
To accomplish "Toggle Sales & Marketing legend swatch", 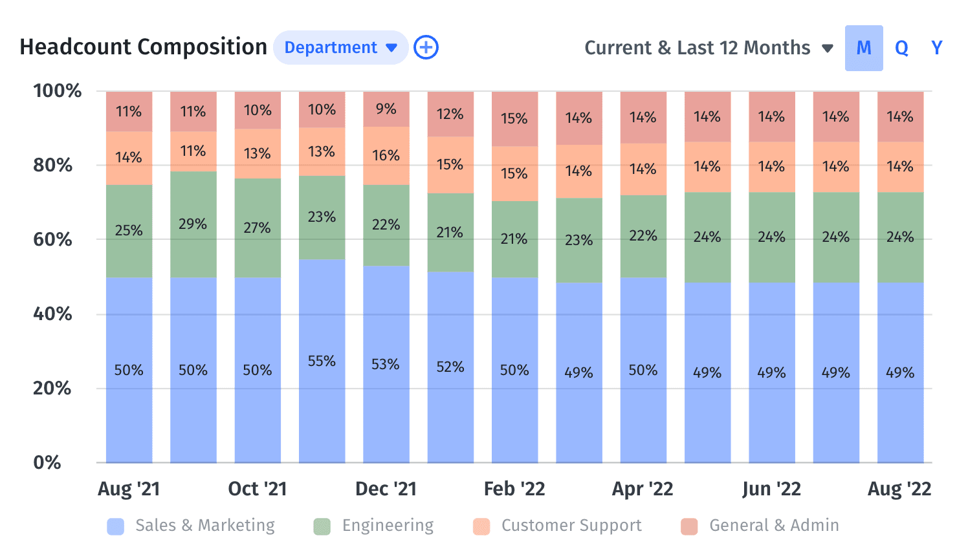I will pyautogui.click(x=116, y=526).
